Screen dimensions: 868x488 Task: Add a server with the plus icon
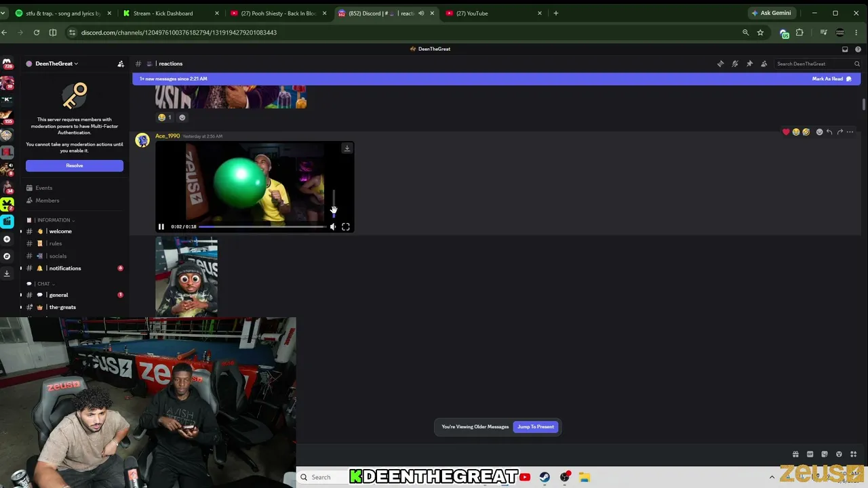pos(7,239)
